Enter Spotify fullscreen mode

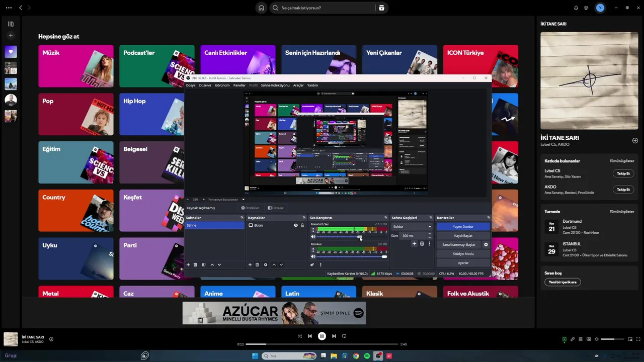638,339
